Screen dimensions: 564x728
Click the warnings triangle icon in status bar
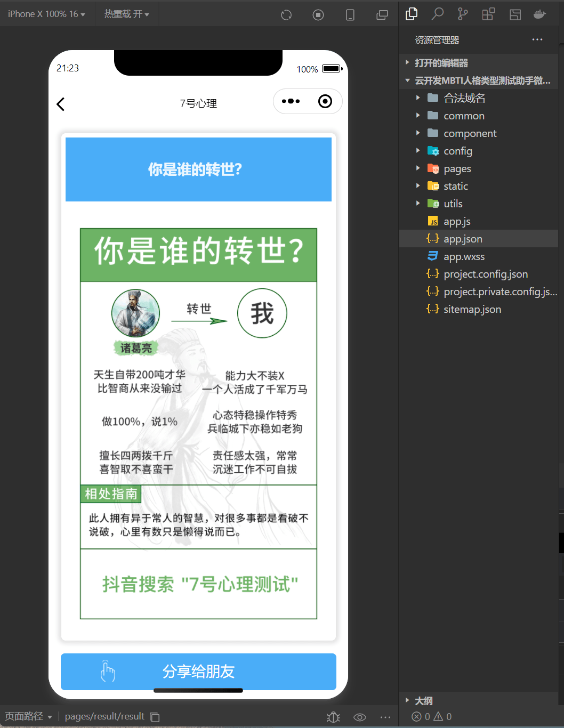pos(438,716)
